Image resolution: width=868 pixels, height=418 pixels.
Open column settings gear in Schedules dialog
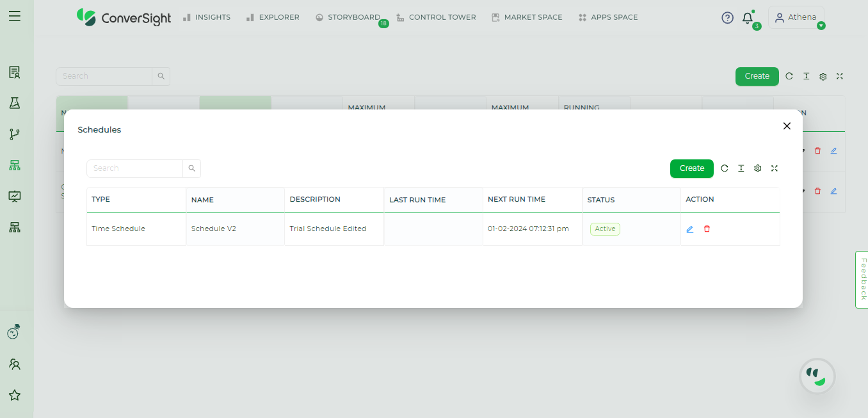(x=758, y=168)
